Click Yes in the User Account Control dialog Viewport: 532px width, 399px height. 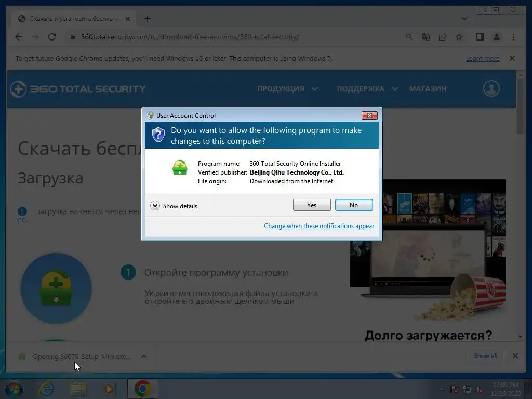(312, 205)
